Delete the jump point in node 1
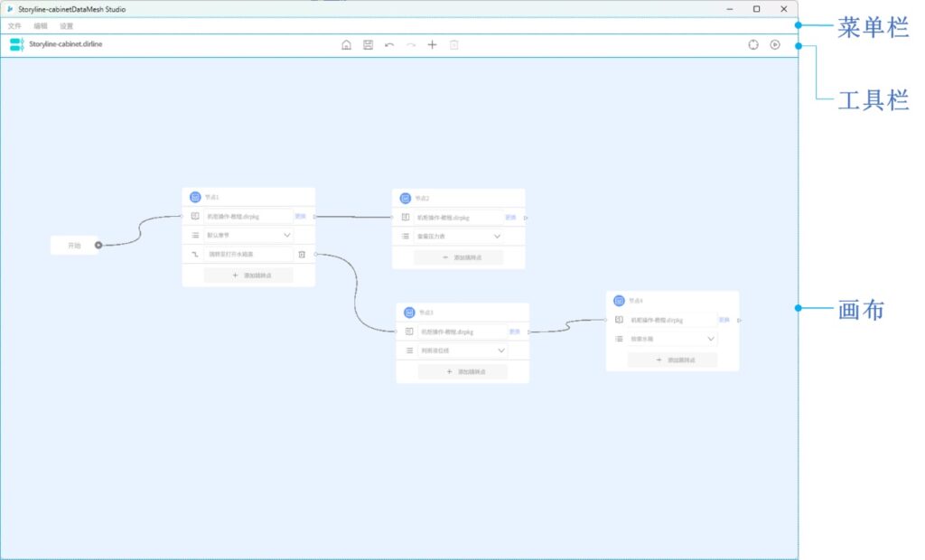Image resolution: width=925 pixels, height=560 pixels. click(x=302, y=255)
